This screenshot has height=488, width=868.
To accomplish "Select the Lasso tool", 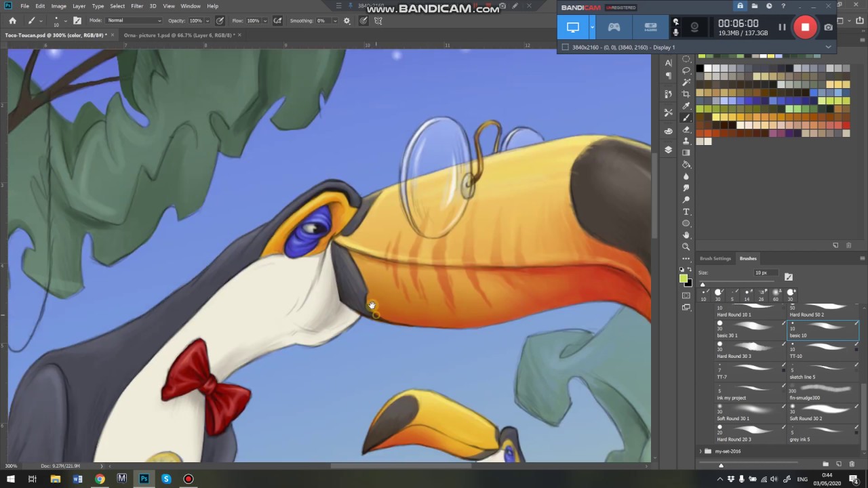I will [686, 70].
